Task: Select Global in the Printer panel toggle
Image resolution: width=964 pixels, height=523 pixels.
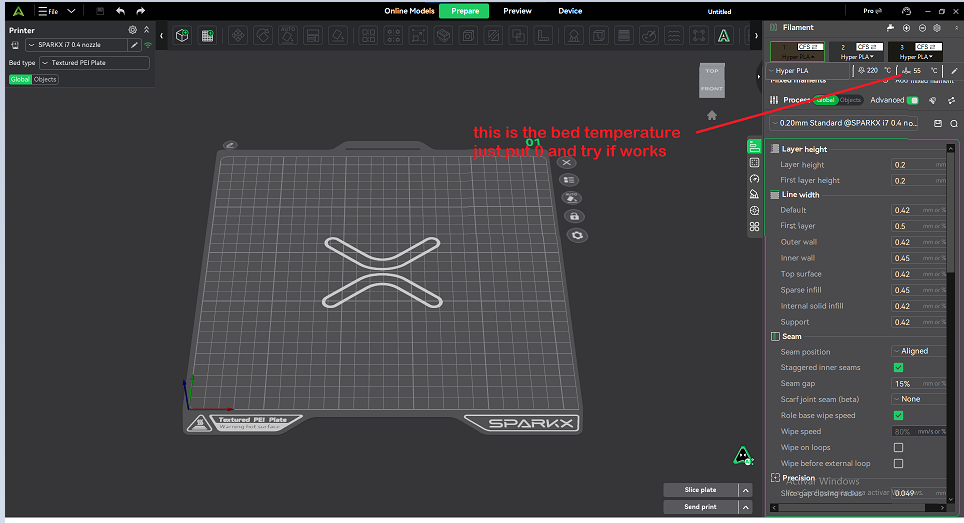Action: click(20, 79)
